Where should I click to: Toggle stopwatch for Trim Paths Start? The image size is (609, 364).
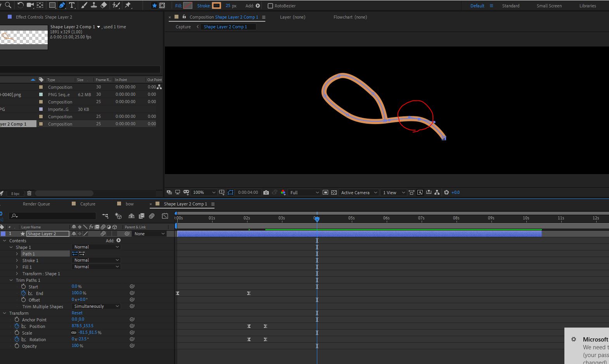point(24,287)
